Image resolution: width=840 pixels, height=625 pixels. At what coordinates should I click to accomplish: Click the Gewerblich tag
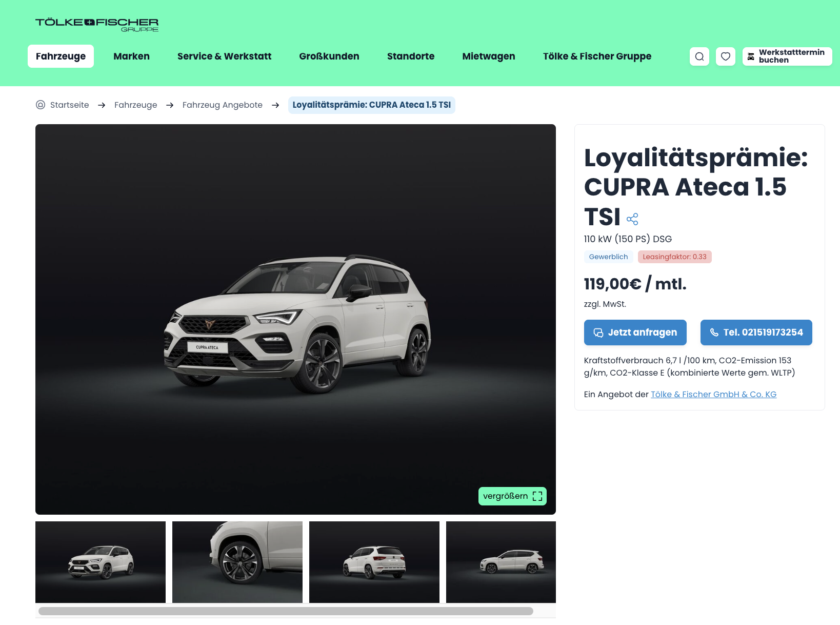(x=608, y=257)
